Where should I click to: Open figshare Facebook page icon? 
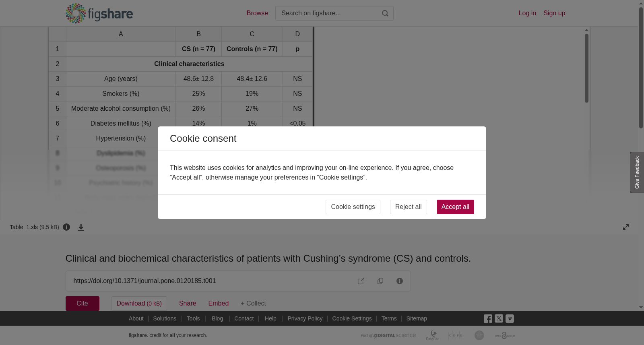pyautogui.click(x=488, y=318)
